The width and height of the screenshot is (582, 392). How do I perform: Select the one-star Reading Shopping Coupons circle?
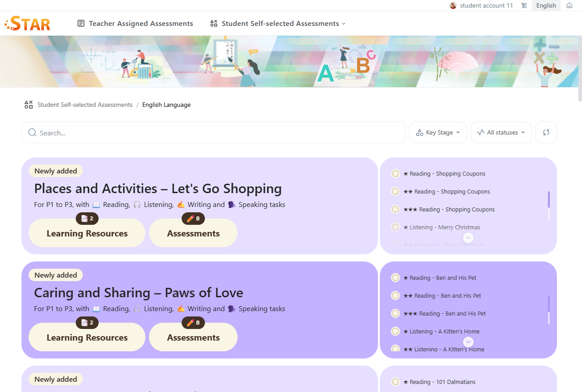395,173
